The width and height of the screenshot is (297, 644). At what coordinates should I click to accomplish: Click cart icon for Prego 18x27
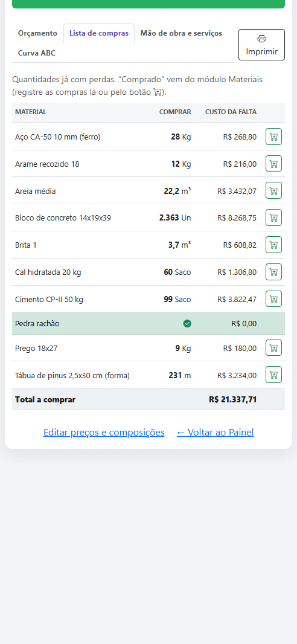273,348
